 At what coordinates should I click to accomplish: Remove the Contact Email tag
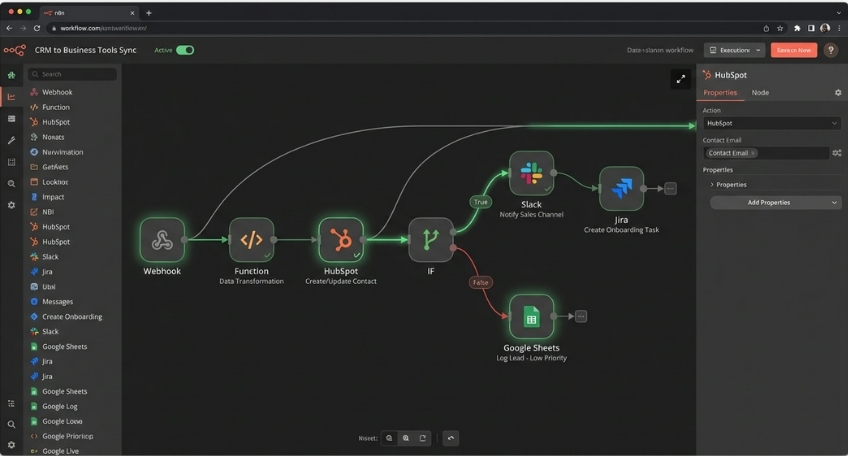click(x=753, y=153)
